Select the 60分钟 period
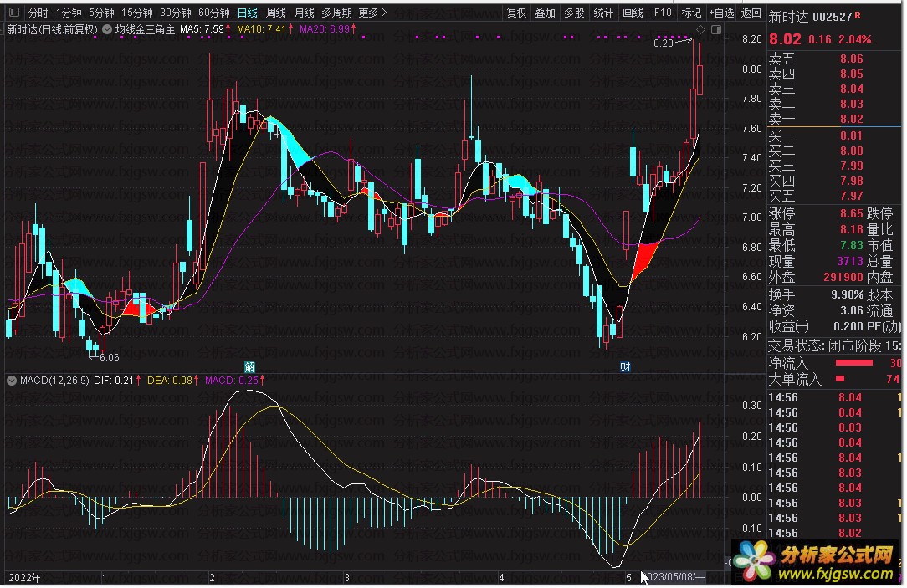907x588 pixels. [213, 13]
